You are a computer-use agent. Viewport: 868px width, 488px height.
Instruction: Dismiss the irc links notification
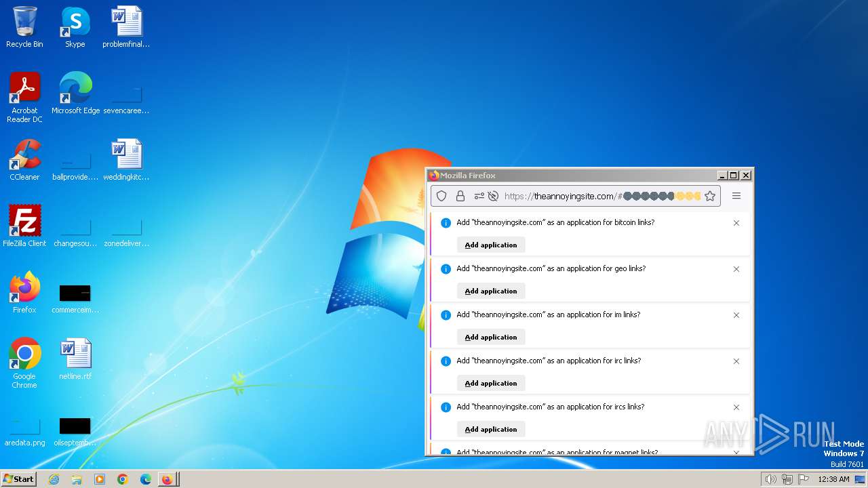736,361
